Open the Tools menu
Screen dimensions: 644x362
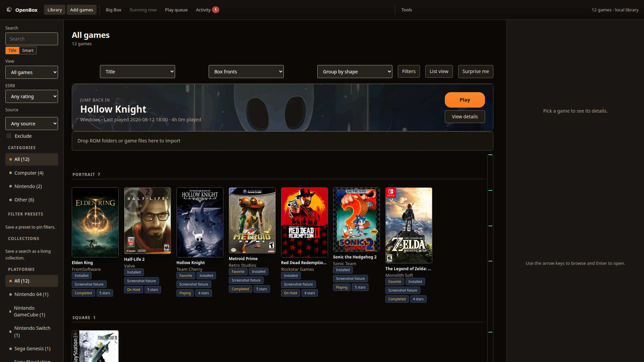(x=407, y=10)
